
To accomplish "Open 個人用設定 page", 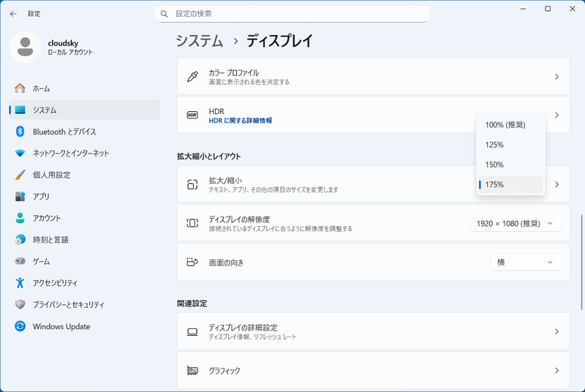I will pos(84,175).
